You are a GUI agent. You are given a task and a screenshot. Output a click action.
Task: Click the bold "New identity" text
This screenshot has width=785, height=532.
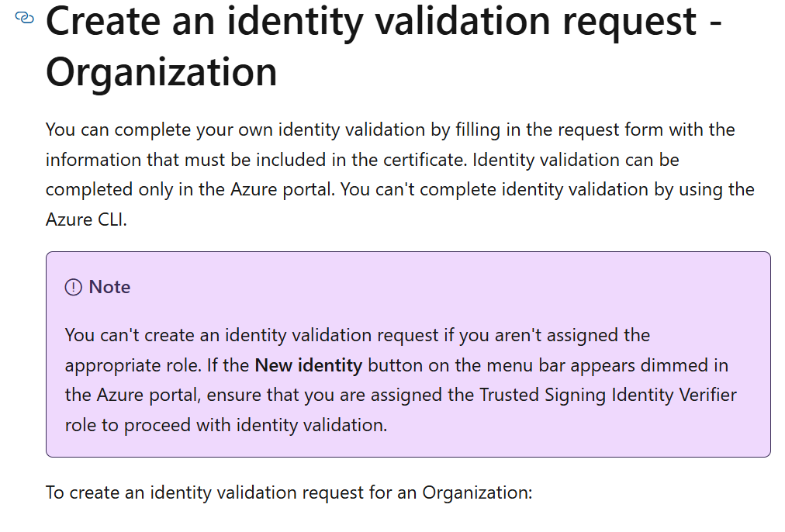pos(309,365)
